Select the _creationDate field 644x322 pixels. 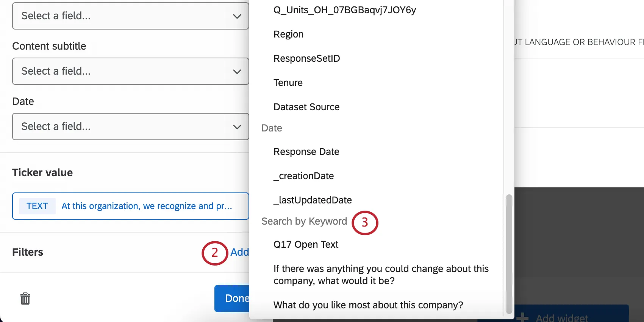click(303, 176)
